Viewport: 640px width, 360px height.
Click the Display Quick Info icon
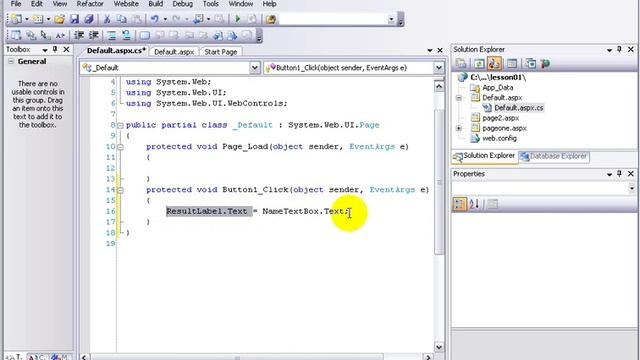pos(31,36)
